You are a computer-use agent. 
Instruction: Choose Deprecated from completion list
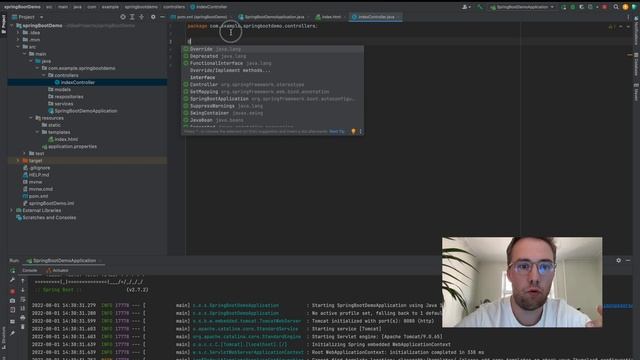(x=272, y=56)
